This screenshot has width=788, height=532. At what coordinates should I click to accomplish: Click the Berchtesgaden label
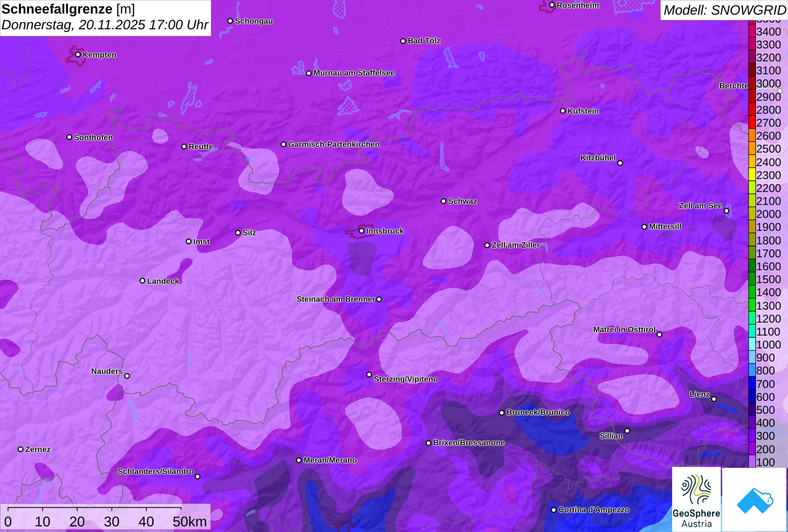point(733,86)
